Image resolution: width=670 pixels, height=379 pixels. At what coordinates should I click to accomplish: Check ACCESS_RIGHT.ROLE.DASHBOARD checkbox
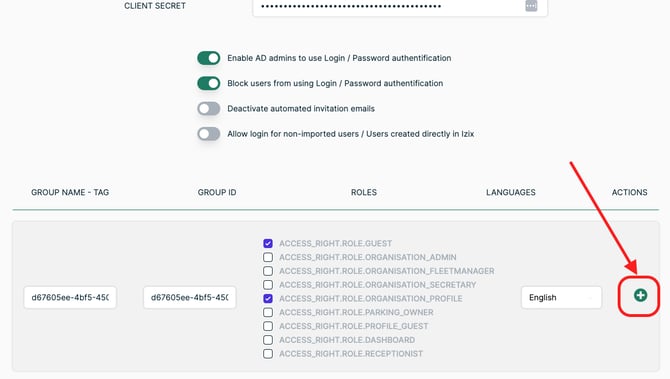tap(268, 340)
